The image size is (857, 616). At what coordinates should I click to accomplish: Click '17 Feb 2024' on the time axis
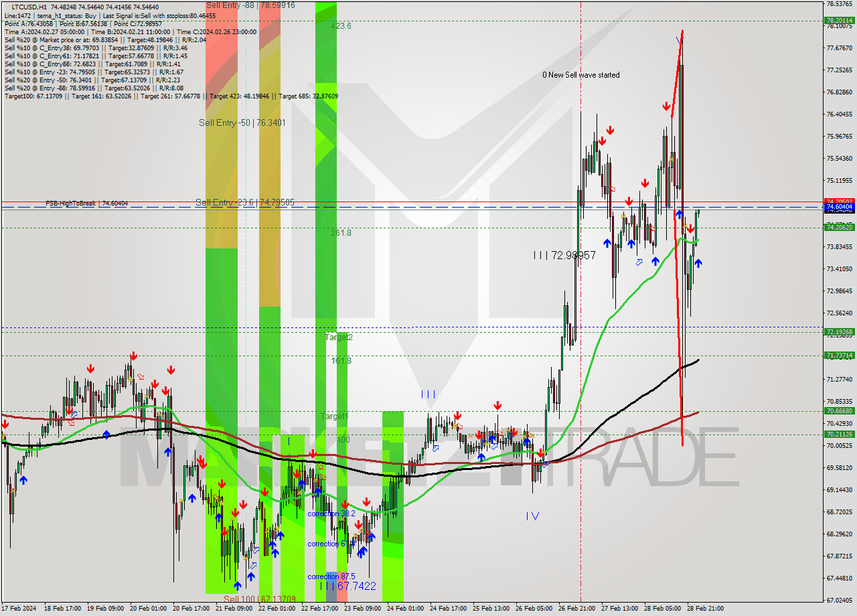coord(19,609)
